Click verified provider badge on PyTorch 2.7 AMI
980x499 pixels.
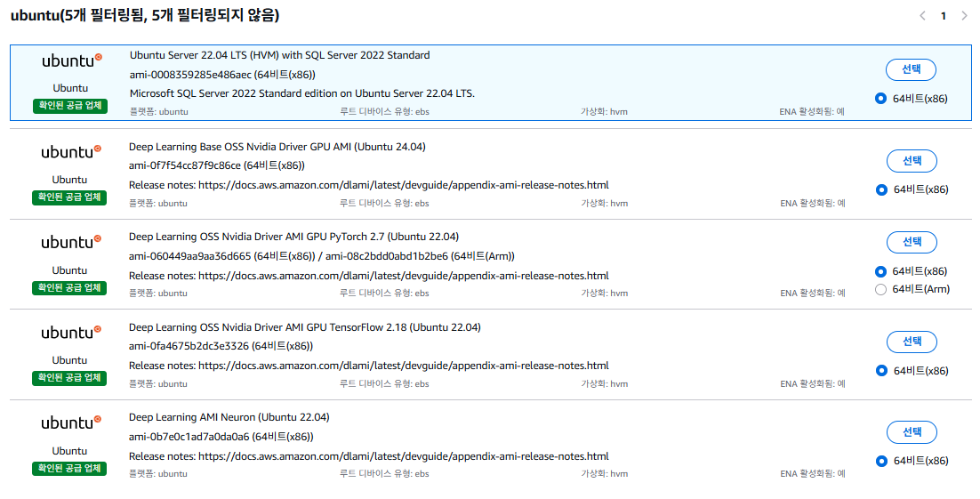tap(69, 287)
